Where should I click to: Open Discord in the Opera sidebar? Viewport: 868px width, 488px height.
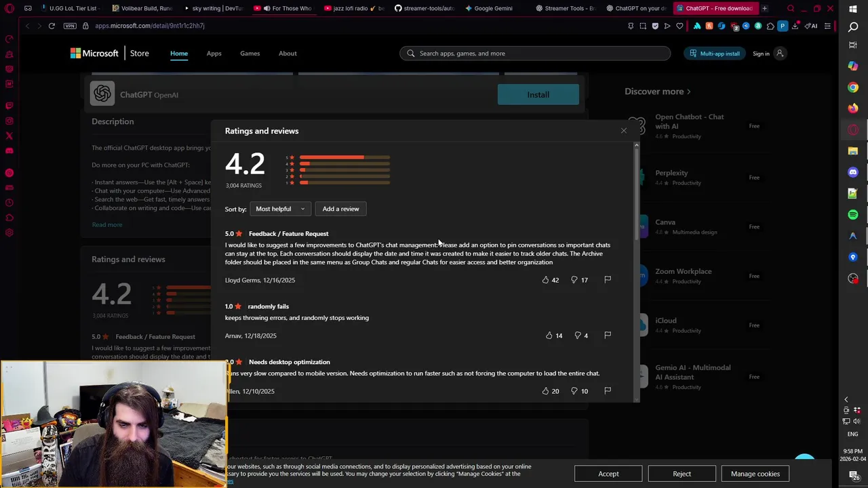[9, 151]
